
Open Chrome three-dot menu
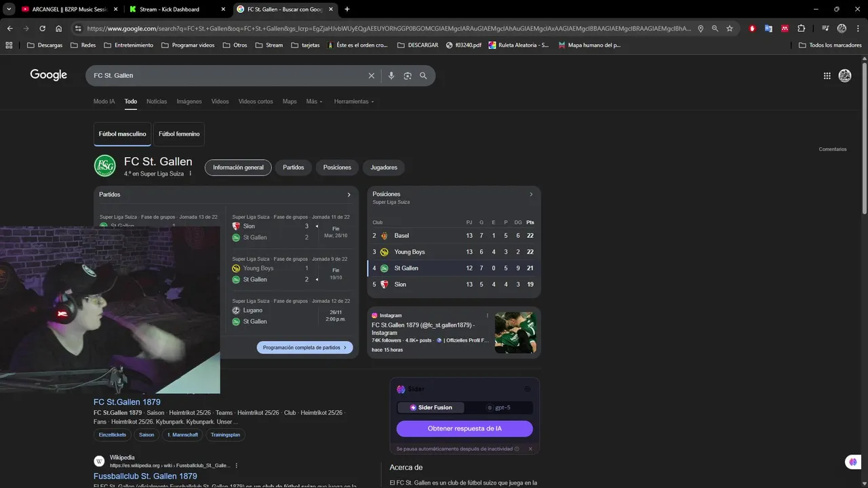coord(858,28)
